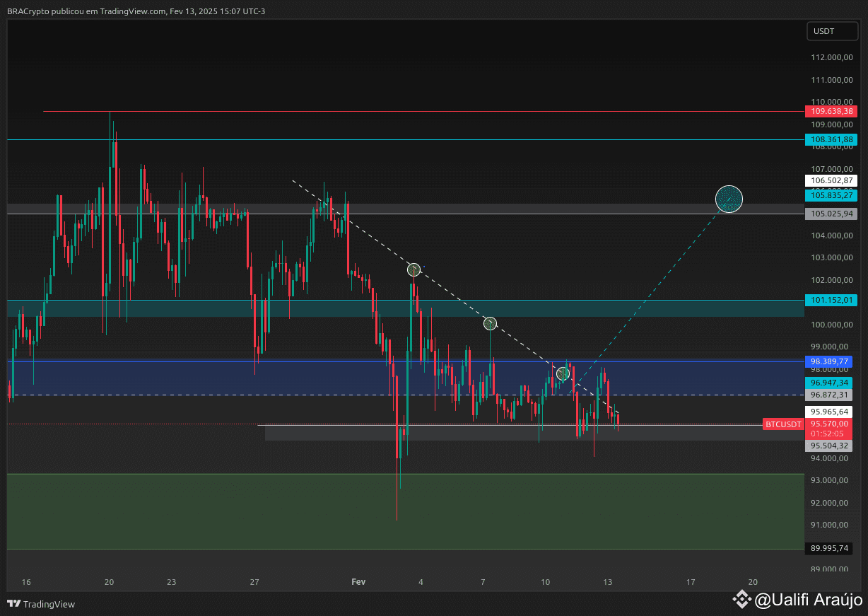Screen dimensions: 868x616
Task: Click the 104.000,00 axis value
Action: 831,236
